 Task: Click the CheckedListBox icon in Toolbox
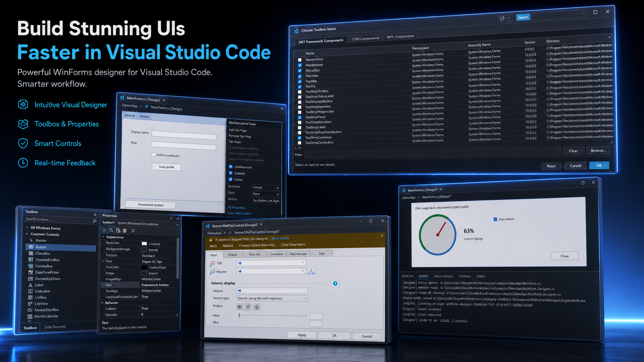(x=31, y=260)
